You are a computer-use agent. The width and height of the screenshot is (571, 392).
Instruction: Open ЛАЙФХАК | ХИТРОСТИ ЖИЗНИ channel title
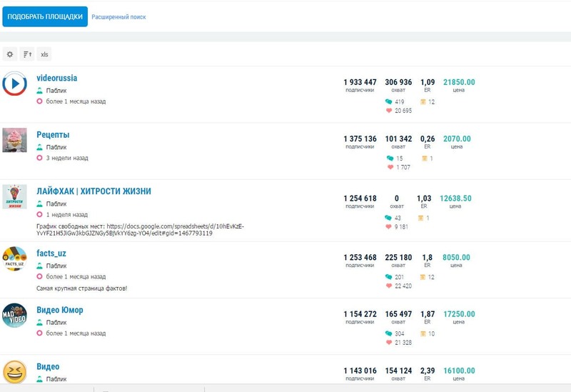point(94,191)
